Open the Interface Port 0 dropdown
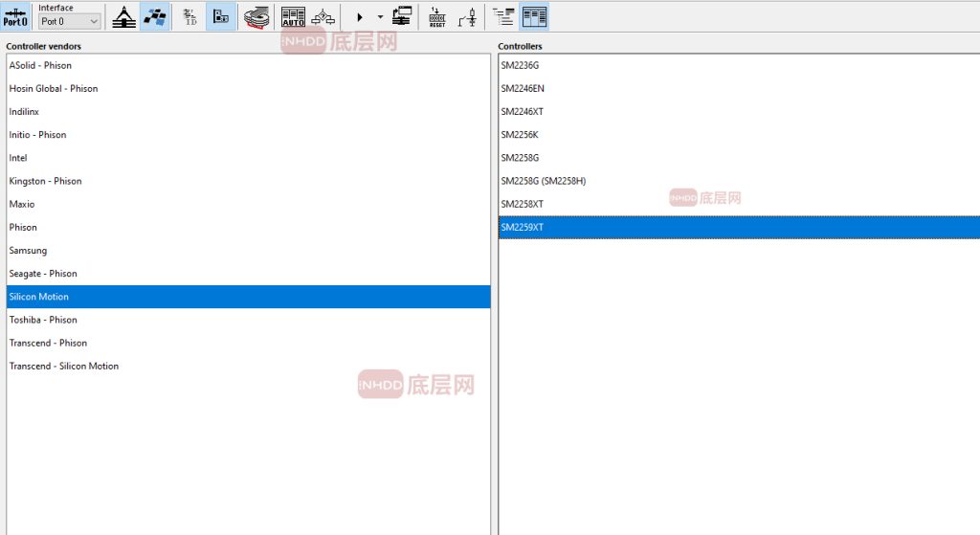The height and width of the screenshot is (535, 980). pyautogui.click(x=69, y=21)
